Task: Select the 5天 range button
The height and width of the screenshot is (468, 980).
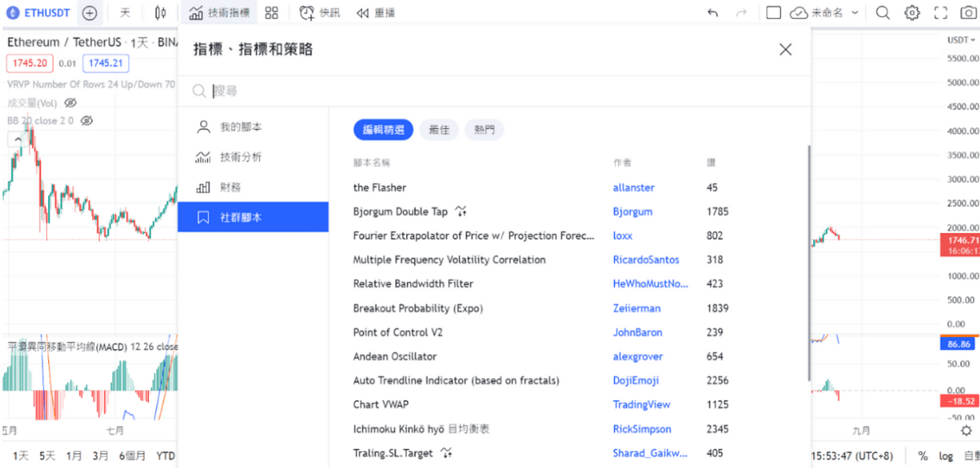Action: tap(48, 456)
